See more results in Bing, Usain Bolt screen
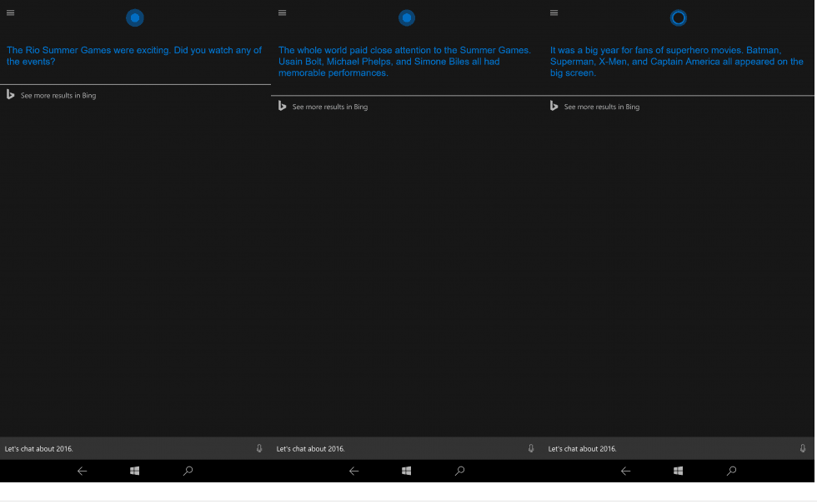 tap(330, 107)
